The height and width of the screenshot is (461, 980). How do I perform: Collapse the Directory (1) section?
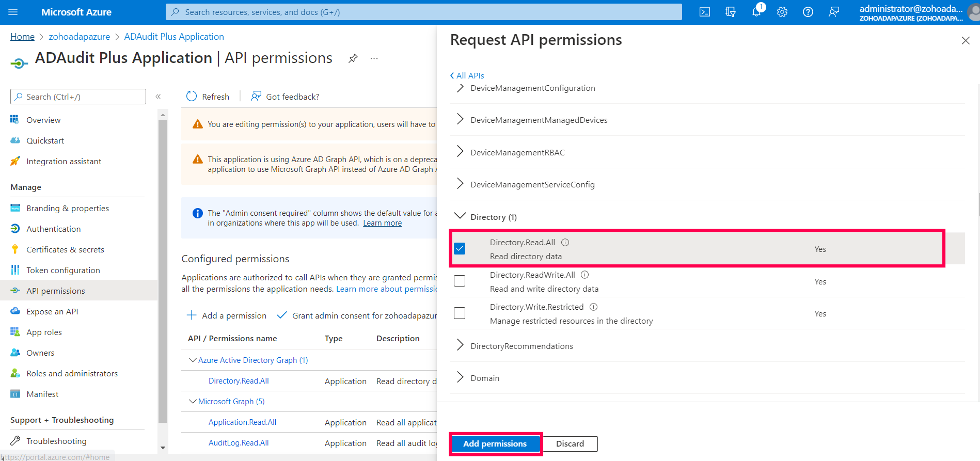tap(460, 217)
